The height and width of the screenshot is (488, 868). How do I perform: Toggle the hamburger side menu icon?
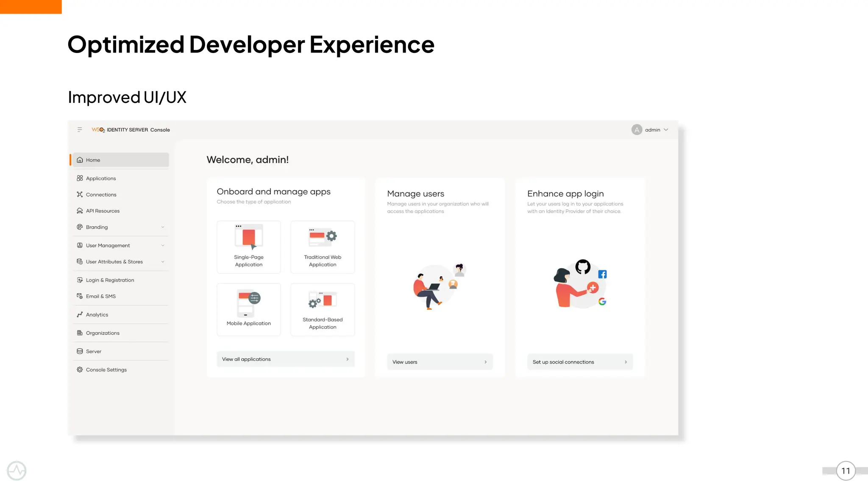point(80,130)
